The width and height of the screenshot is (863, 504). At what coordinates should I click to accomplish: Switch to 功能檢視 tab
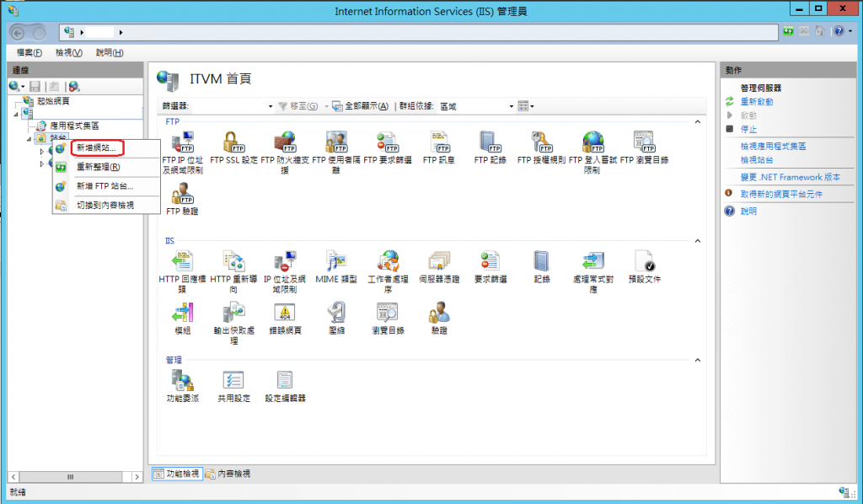pyautogui.click(x=177, y=473)
